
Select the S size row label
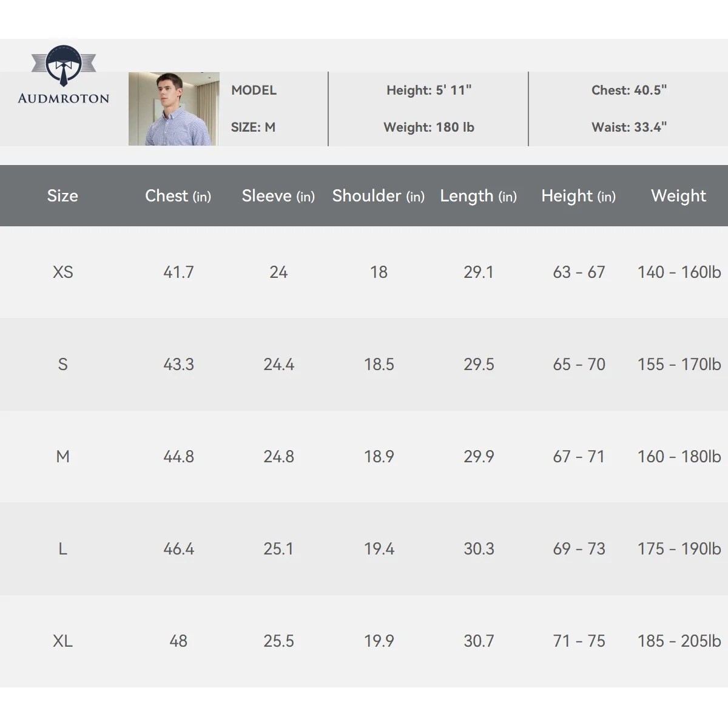(x=62, y=364)
